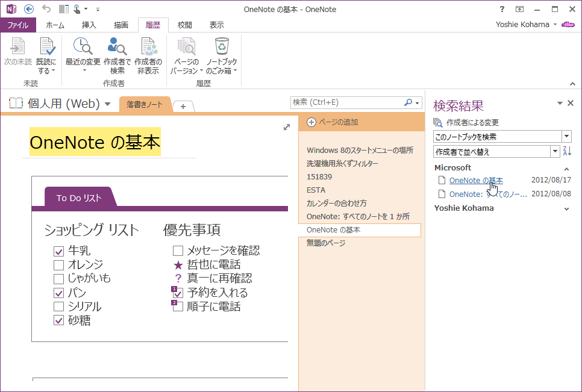Open Help with the question mark

point(502,9)
